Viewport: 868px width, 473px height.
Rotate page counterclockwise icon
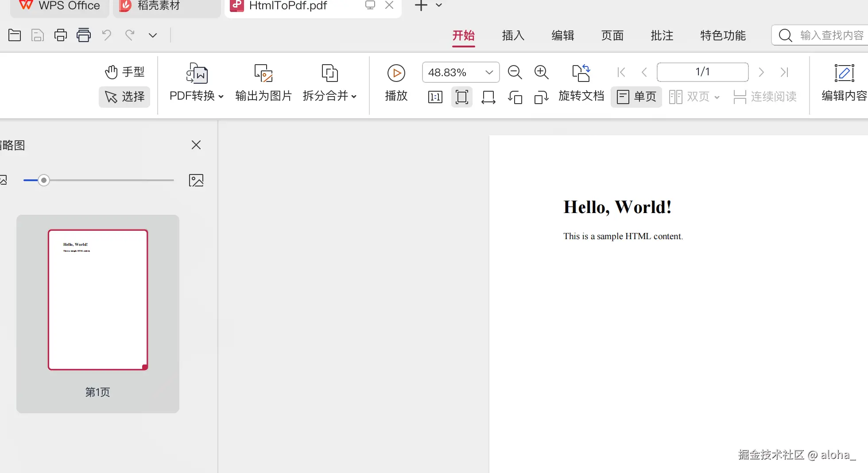(x=515, y=97)
